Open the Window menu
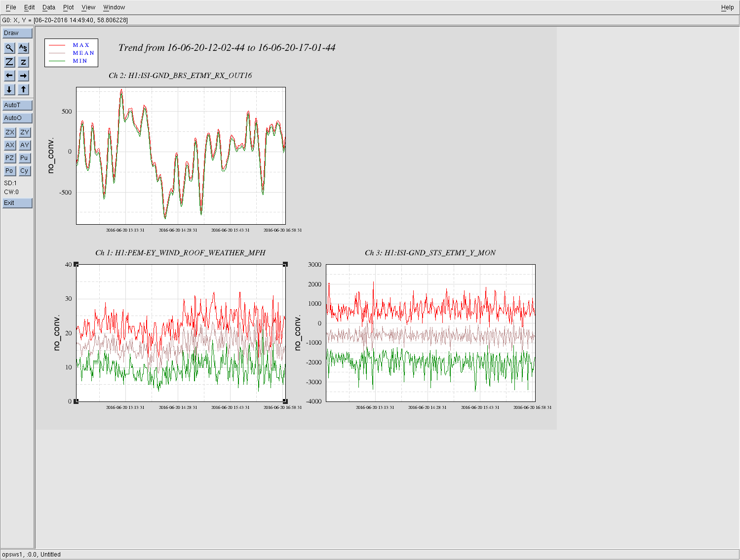 114,7
